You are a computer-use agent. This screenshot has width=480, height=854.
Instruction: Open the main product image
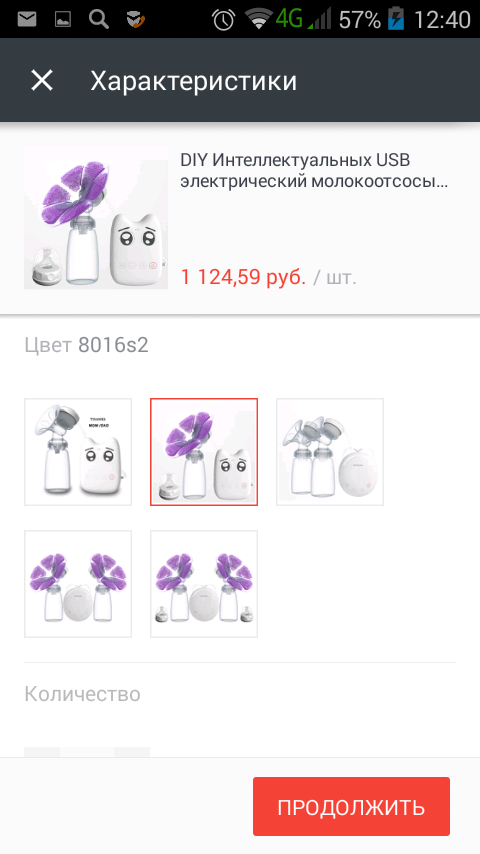pyautogui.click(x=96, y=217)
